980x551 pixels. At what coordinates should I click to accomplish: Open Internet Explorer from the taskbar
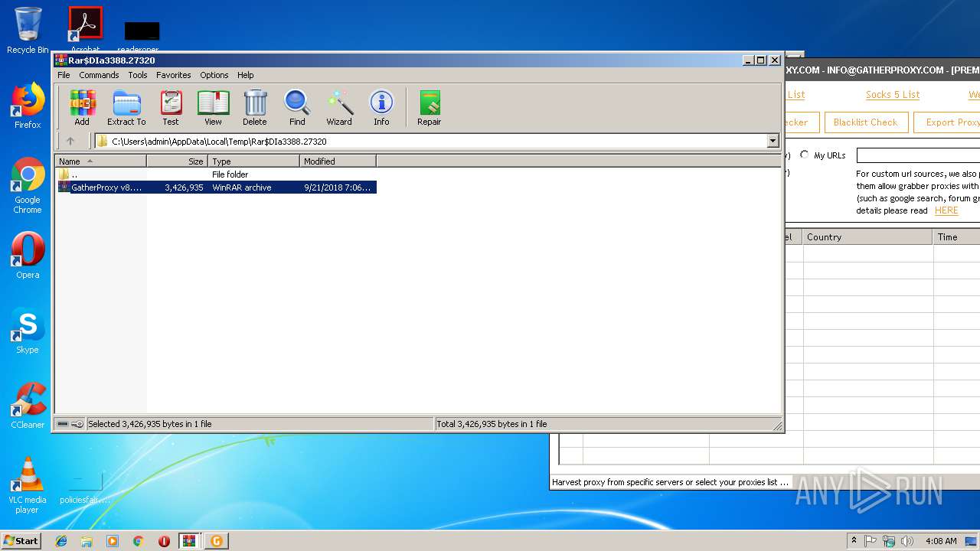point(61,541)
